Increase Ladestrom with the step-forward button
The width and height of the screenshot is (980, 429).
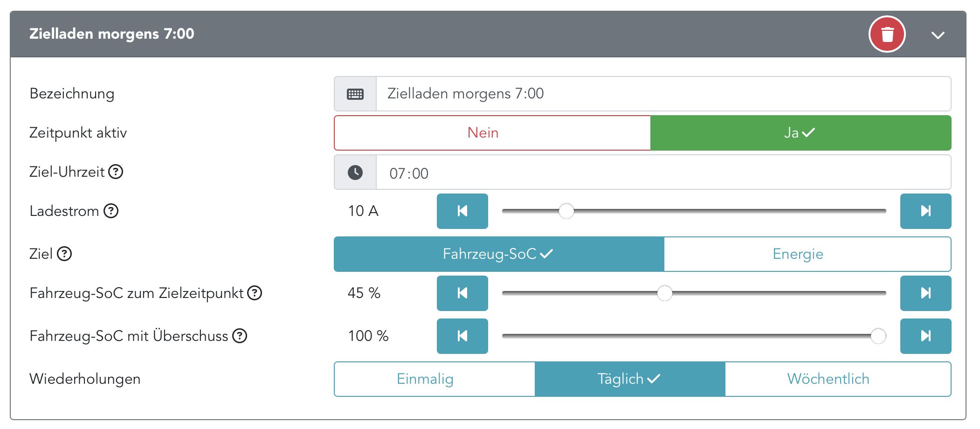(925, 211)
